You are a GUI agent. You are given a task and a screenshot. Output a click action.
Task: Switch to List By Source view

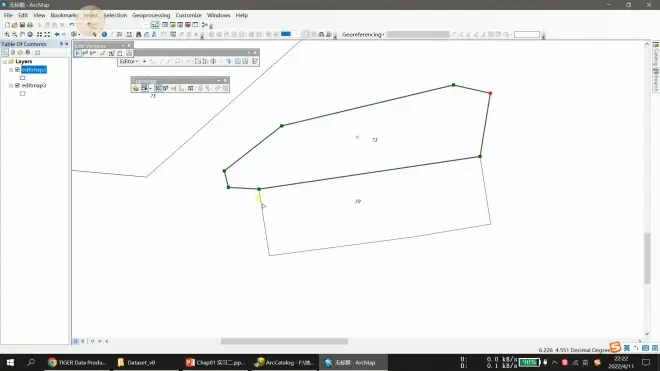tap(13, 53)
